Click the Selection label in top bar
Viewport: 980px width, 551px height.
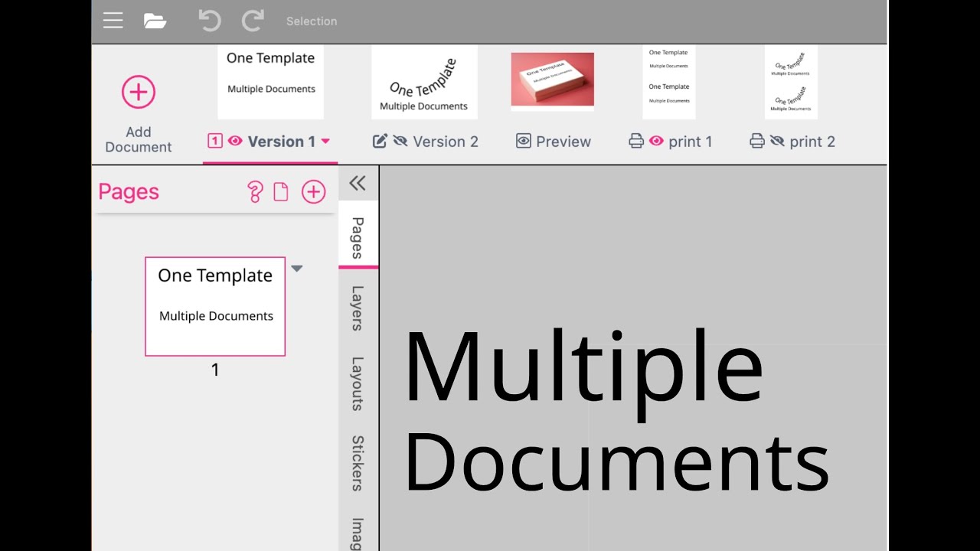pyautogui.click(x=312, y=21)
